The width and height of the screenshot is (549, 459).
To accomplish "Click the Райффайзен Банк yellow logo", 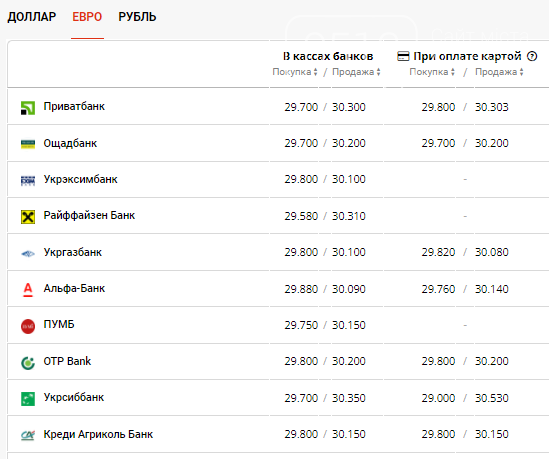I will click(28, 217).
